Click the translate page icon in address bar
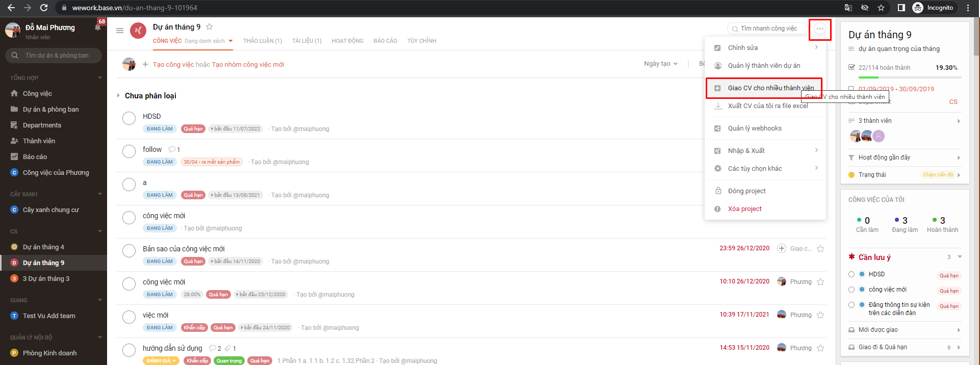This screenshot has height=365, width=980. 848,8
